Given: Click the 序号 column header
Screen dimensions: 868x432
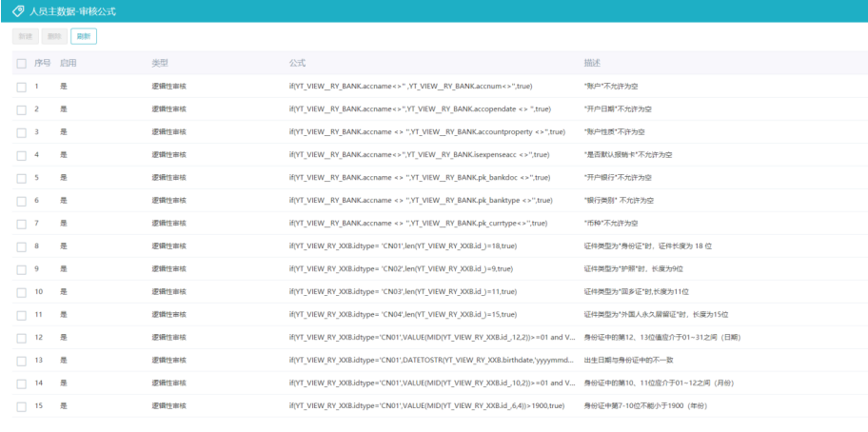Looking at the screenshot, I should click(x=42, y=63).
